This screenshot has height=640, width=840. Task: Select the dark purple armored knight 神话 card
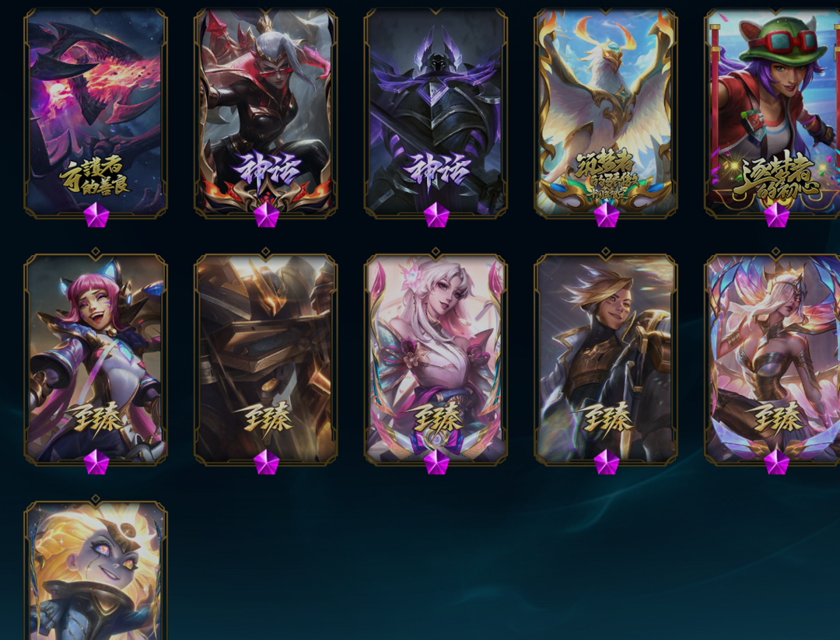click(436, 113)
